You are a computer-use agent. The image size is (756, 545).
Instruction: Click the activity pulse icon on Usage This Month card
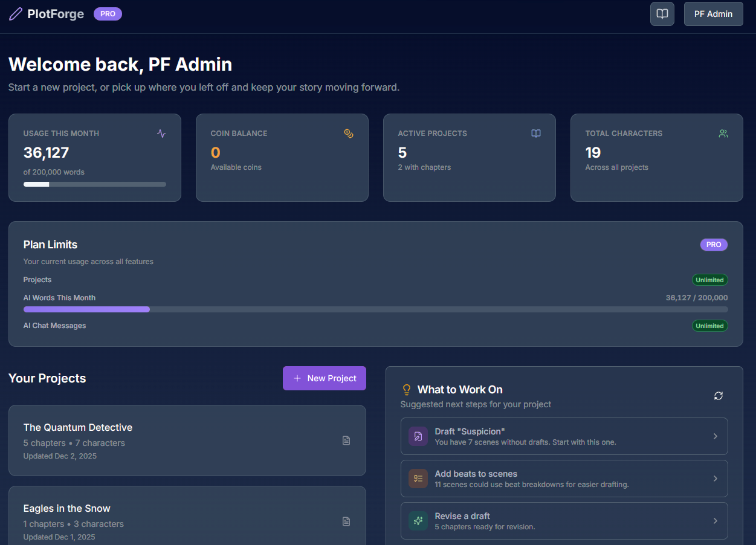pyautogui.click(x=161, y=133)
